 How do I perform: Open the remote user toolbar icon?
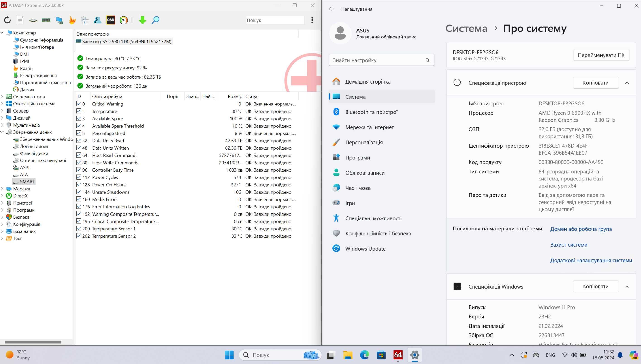(x=98, y=20)
